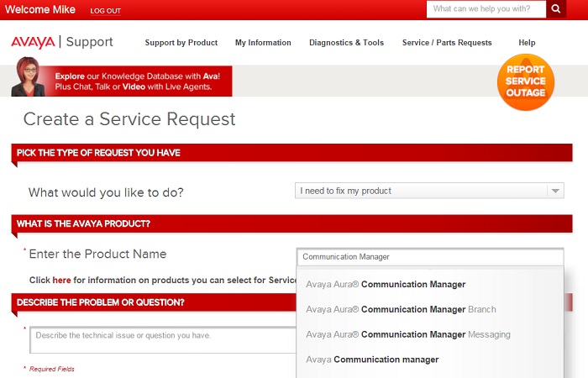
Task: Log out of the account
Action: tap(105, 11)
